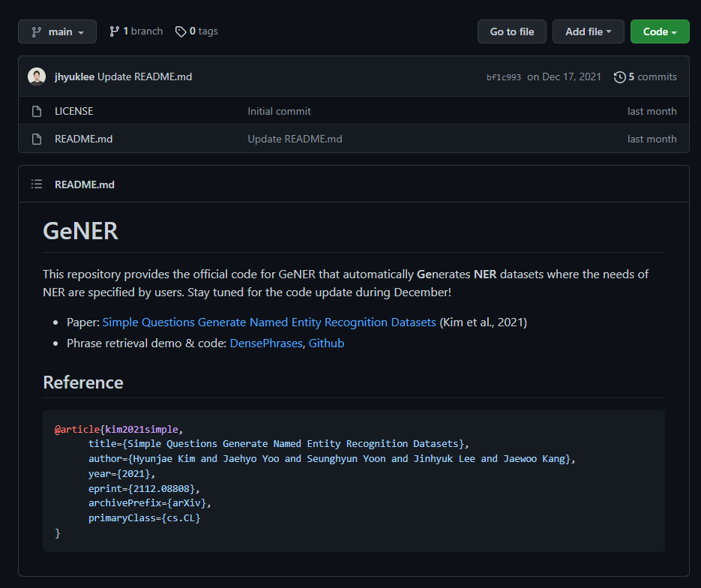The height and width of the screenshot is (588, 701).
Task: Click the 1 branch link
Action: [136, 31]
